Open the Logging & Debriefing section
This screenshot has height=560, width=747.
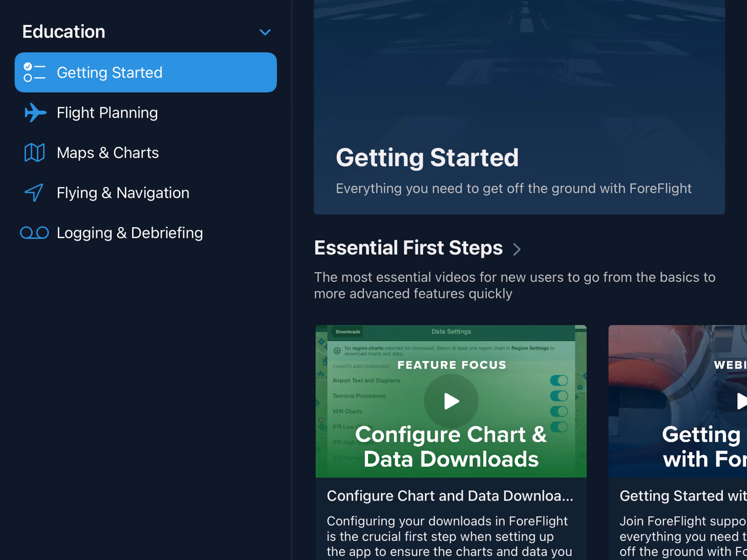point(146,233)
